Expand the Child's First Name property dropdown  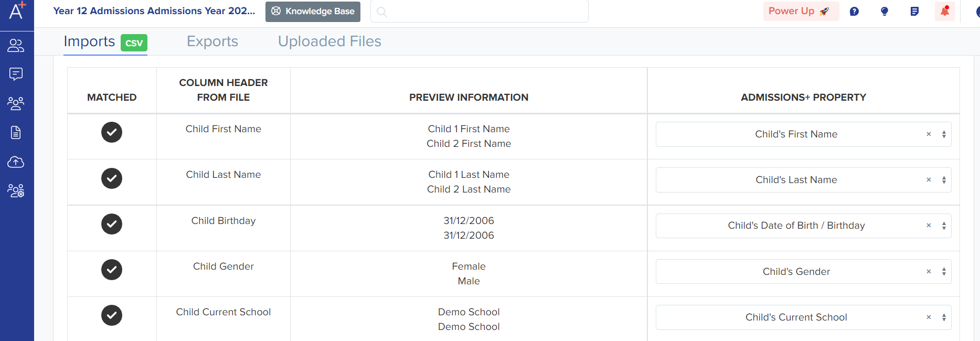pos(944,134)
